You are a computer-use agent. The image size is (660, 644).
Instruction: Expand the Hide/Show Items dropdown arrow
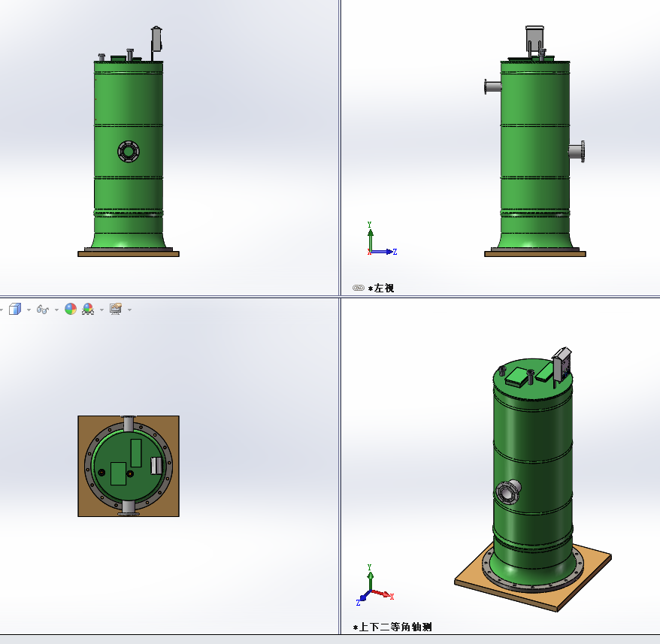click(x=56, y=310)
